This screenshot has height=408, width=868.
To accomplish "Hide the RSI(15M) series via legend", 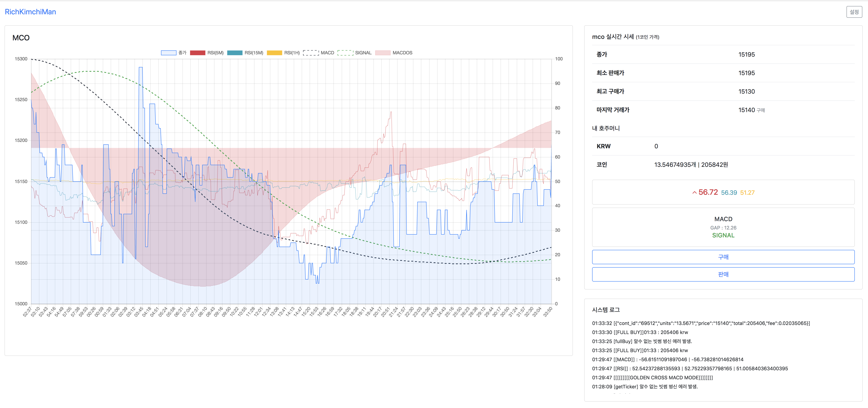I will [245, 53].
